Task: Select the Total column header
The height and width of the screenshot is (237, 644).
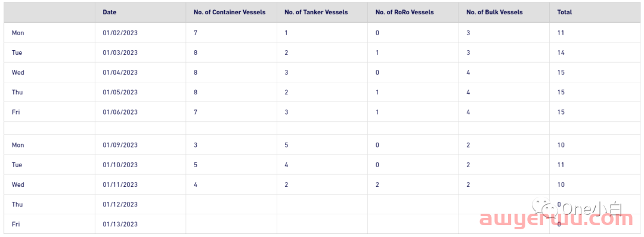Action: (x=565, y=13)
